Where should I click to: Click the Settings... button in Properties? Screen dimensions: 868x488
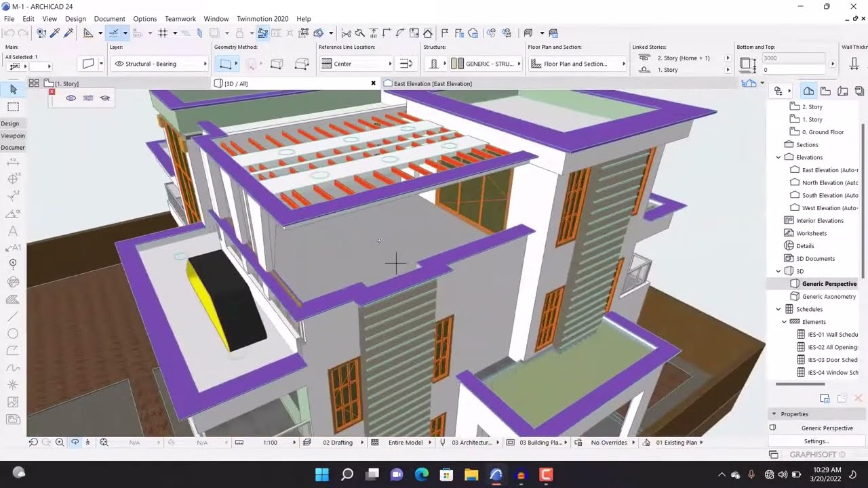tap(816, 441)
